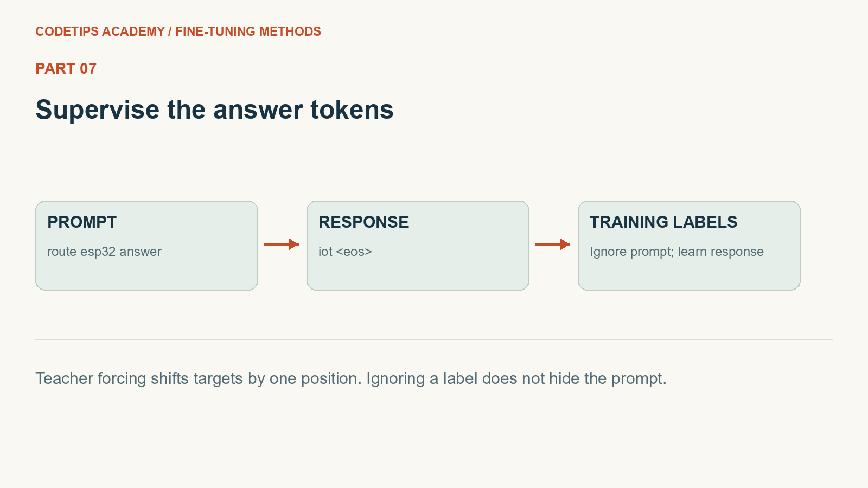Click the 'Teacher forcing shifts targets' sentence

tap(199, 378)
